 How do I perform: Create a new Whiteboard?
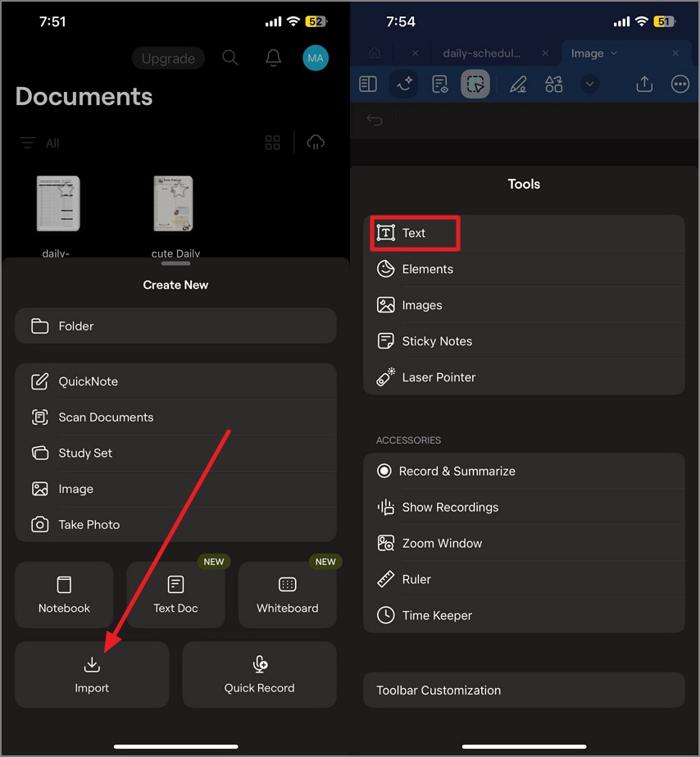287,594
